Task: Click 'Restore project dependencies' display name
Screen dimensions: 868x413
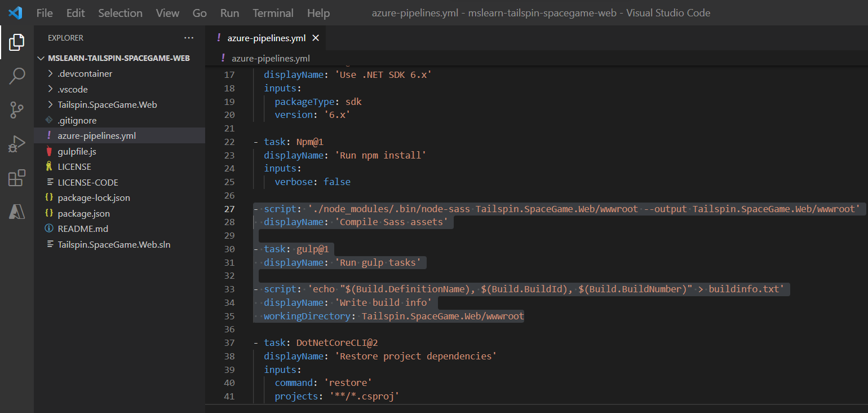Action: click(x=415, y=356)
